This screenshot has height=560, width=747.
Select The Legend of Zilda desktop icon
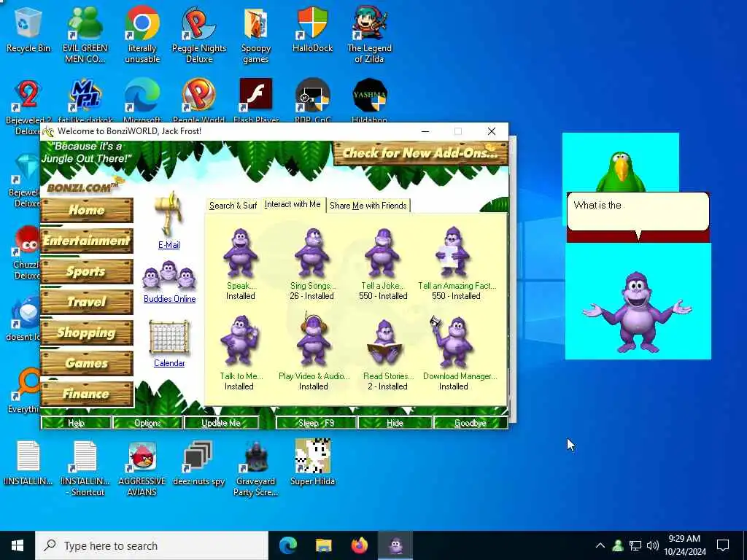(369, 34)
